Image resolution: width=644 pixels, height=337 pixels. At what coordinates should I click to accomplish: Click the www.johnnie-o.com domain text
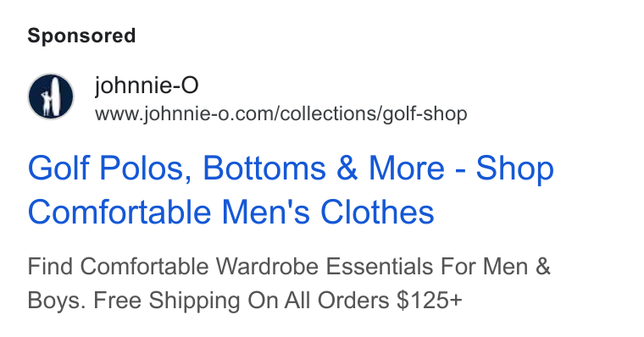[x=186, y=114]
